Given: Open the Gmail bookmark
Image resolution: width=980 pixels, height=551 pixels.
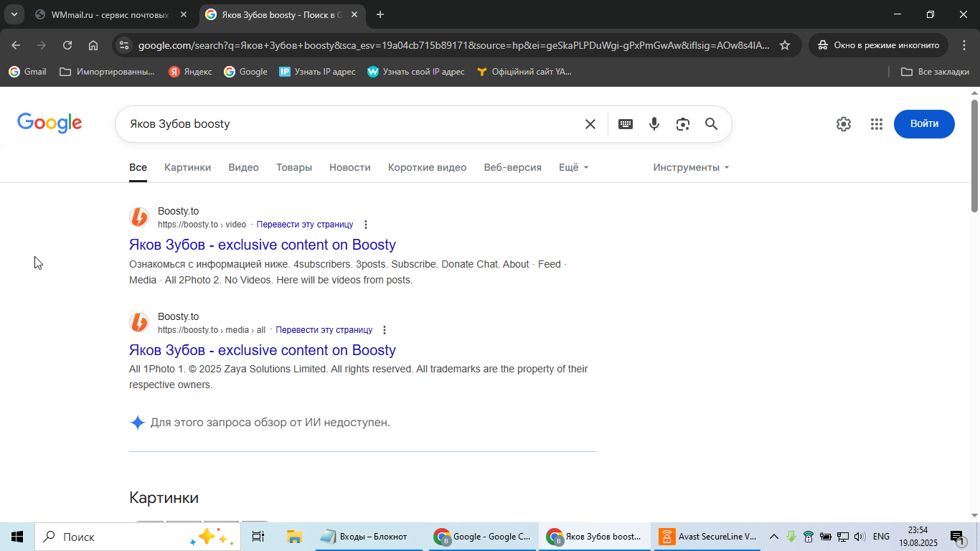Looking at the screenshot, I should (27, 72).
